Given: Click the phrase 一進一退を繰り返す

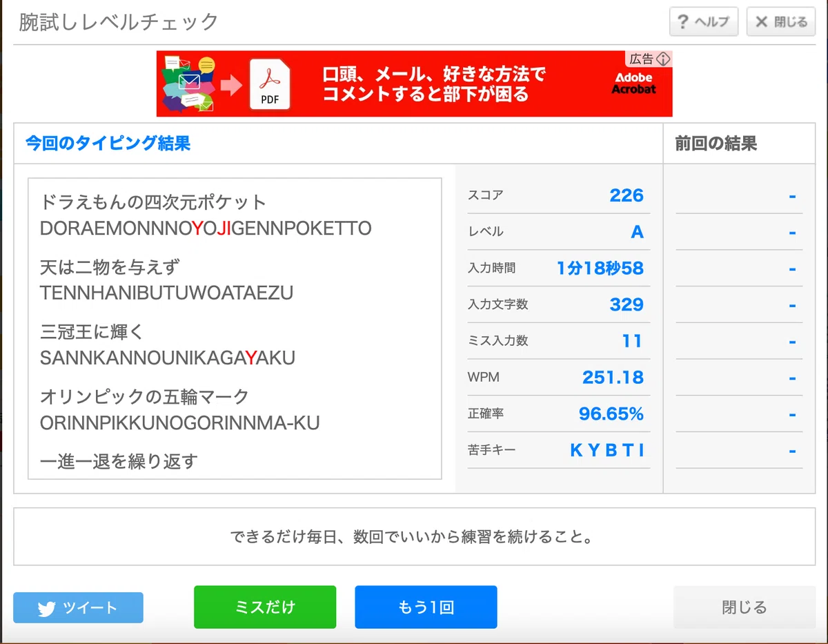Looking at the screenshot, I should [119, 462].
